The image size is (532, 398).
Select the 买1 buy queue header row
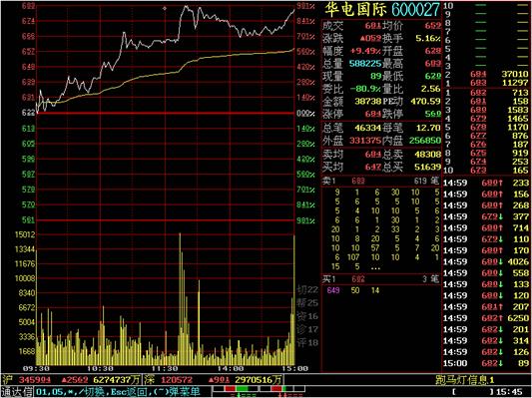pos(380,279)
